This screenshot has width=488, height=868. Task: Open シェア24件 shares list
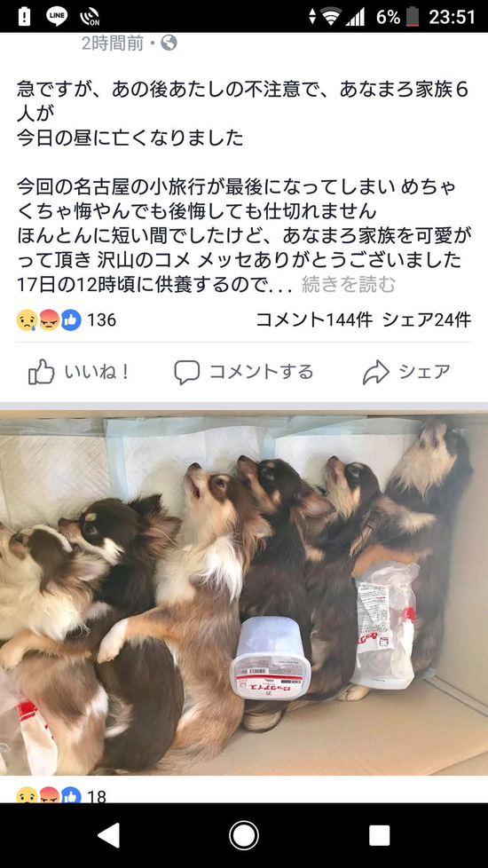(x=427, y=320)
